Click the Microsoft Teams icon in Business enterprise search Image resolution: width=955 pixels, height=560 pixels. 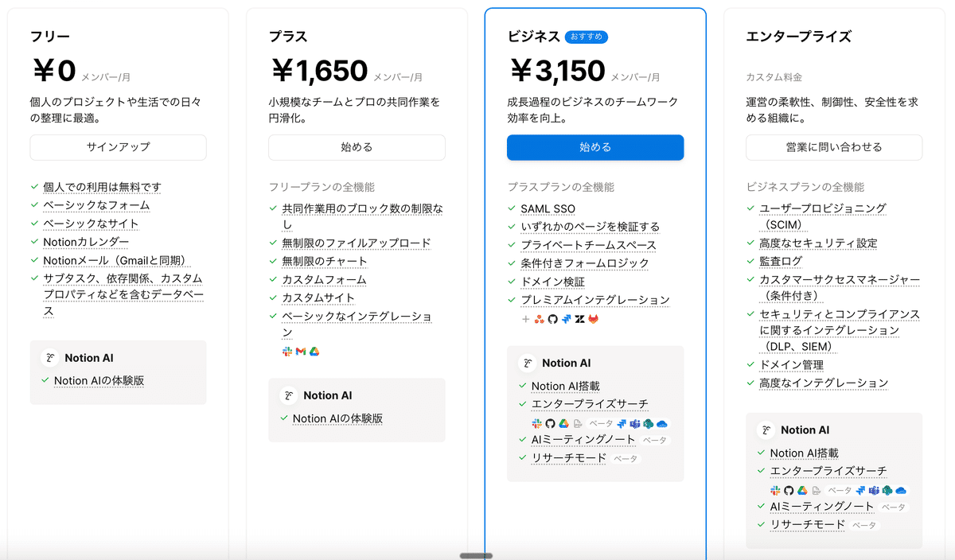point(635,424)
